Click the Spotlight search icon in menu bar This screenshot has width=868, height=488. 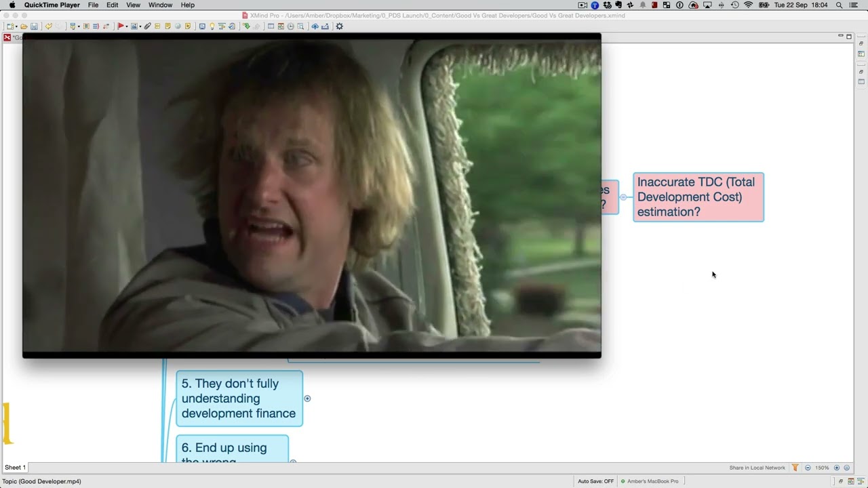point(839,5)
